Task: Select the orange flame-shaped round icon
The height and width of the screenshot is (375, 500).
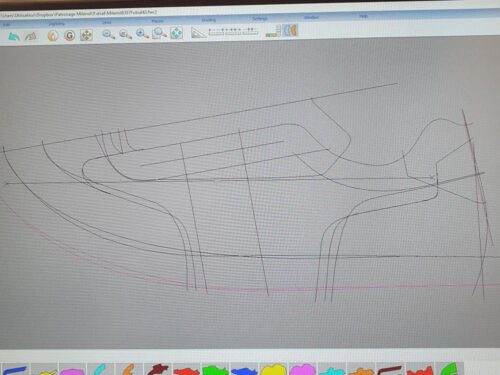Action: [x=53, y=35]
